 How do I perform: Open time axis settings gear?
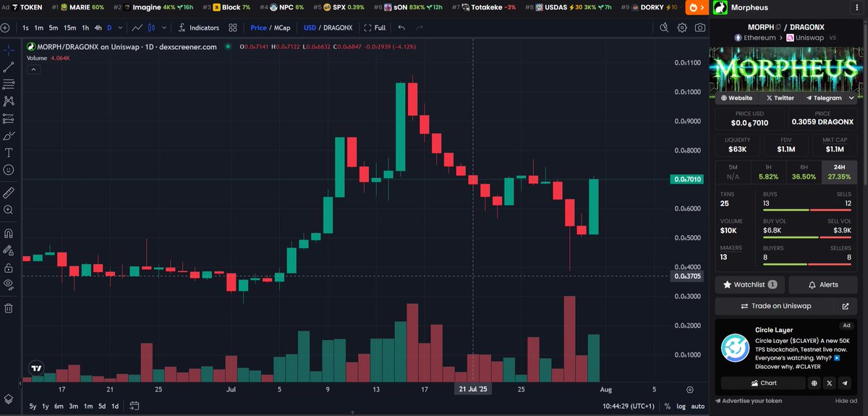[x=689, y=388]
